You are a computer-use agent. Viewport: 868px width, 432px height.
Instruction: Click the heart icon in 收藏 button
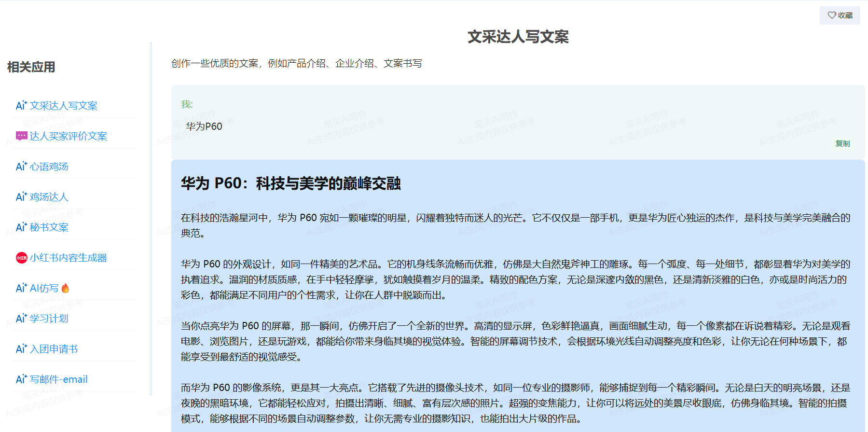832,15
